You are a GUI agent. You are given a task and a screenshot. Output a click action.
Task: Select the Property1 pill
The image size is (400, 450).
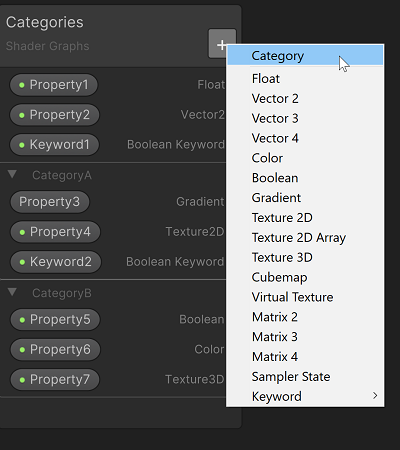tap(54, 85)
